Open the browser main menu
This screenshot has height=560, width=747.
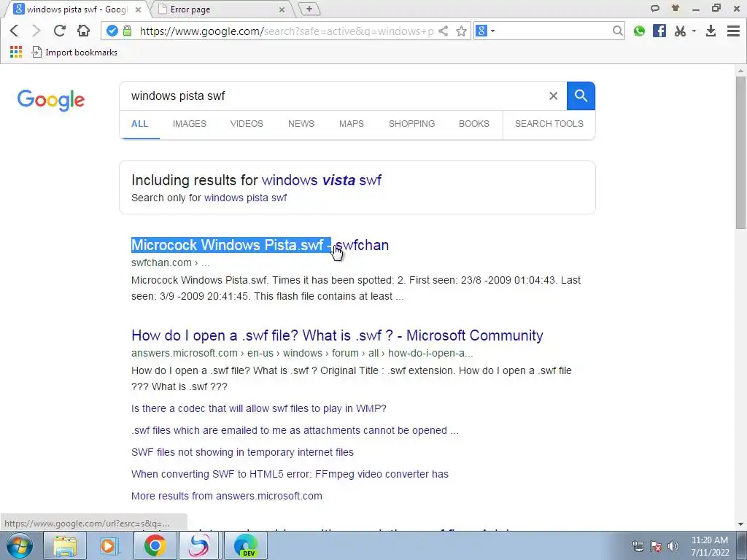pyautogui.click(x=733, y=31)
